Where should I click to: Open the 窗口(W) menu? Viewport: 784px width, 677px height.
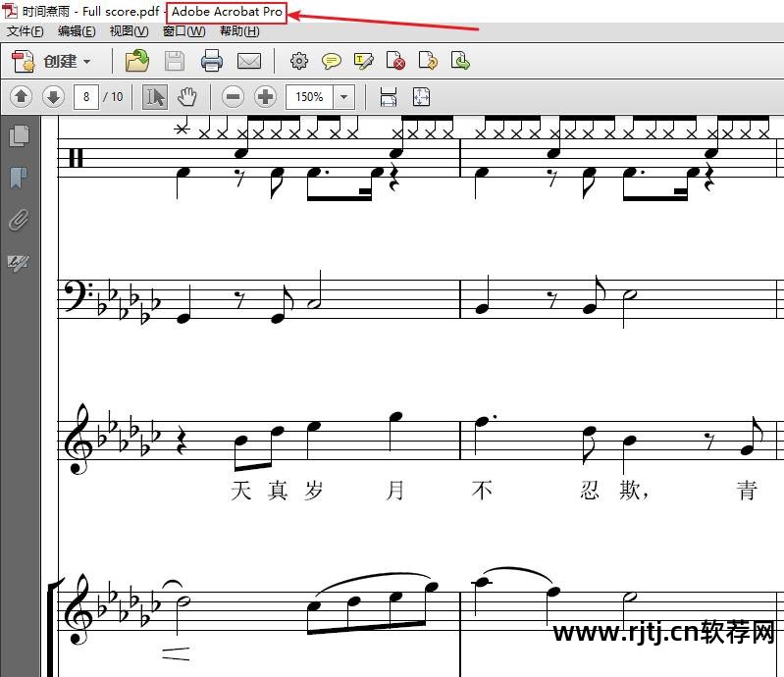(184, 31)
